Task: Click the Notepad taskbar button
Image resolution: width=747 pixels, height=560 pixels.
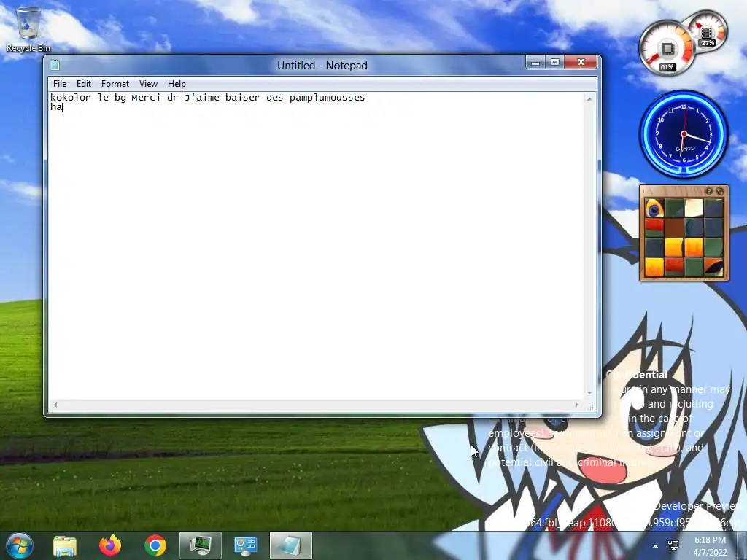Action: click(291, 545)
